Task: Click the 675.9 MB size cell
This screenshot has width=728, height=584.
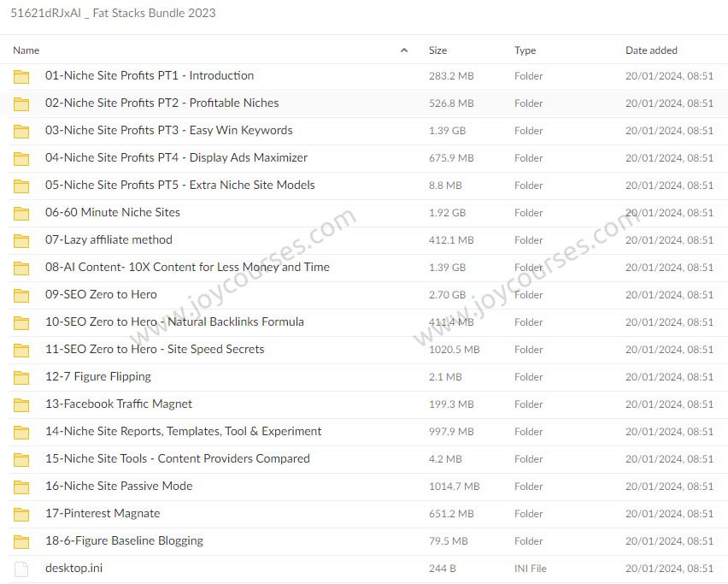Action: pyautogui.click(x=451, y=158)
